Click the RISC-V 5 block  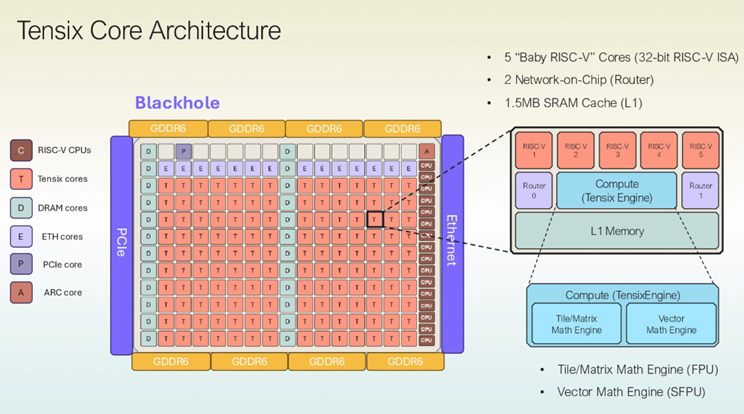tap(700, 150)
